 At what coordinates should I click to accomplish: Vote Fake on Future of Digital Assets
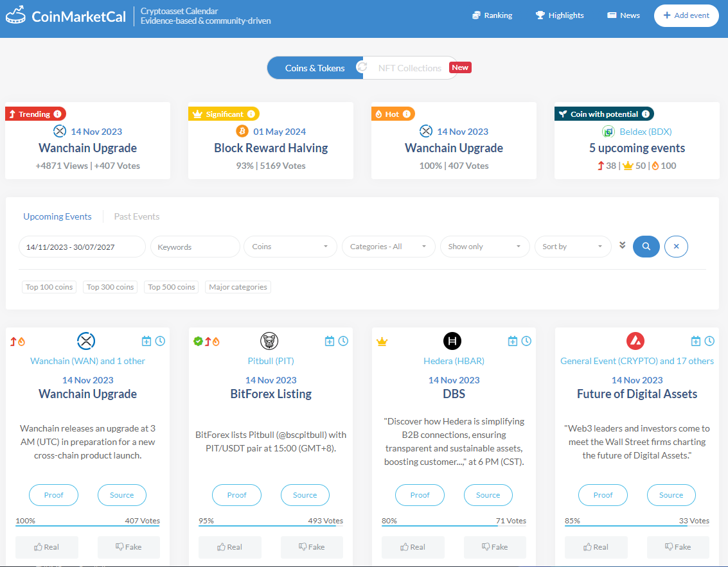(678, 547)
